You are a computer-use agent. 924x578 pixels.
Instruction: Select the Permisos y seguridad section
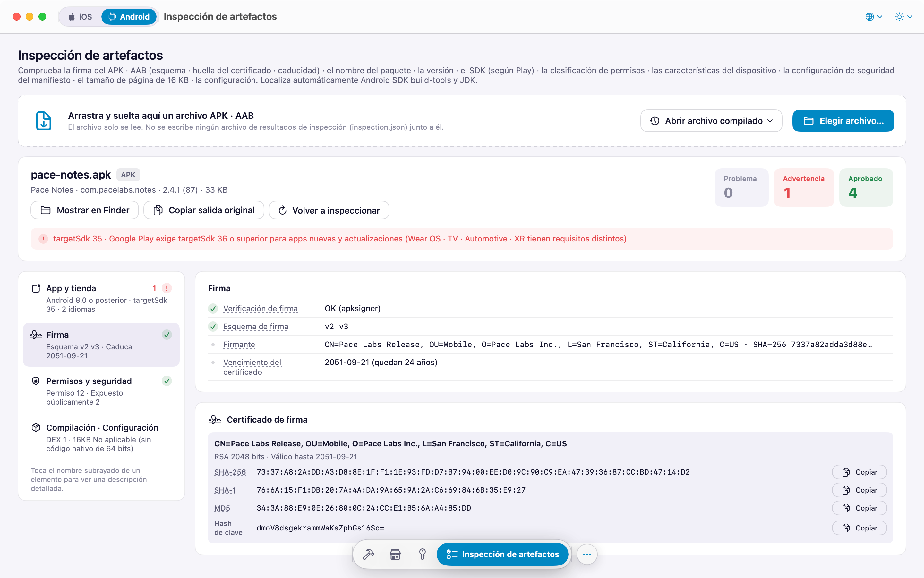click(101, 391)
